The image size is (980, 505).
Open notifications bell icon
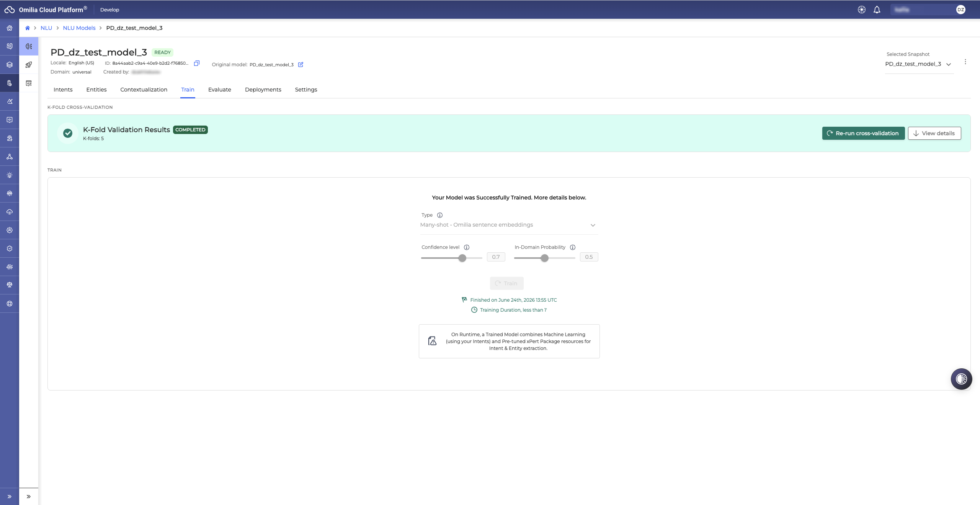(x=877, y=10)
